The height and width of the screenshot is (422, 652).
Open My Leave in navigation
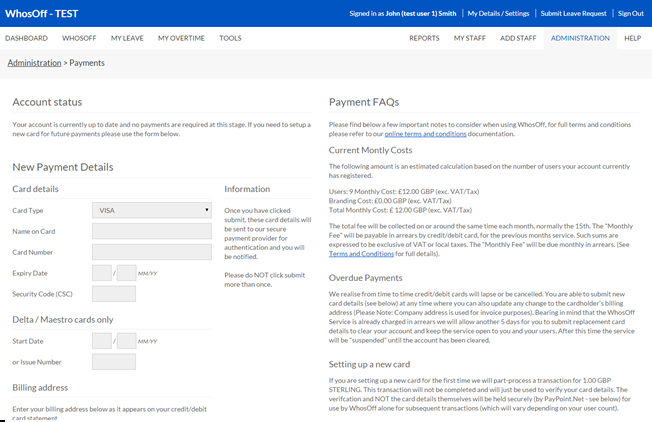(127, 38)
